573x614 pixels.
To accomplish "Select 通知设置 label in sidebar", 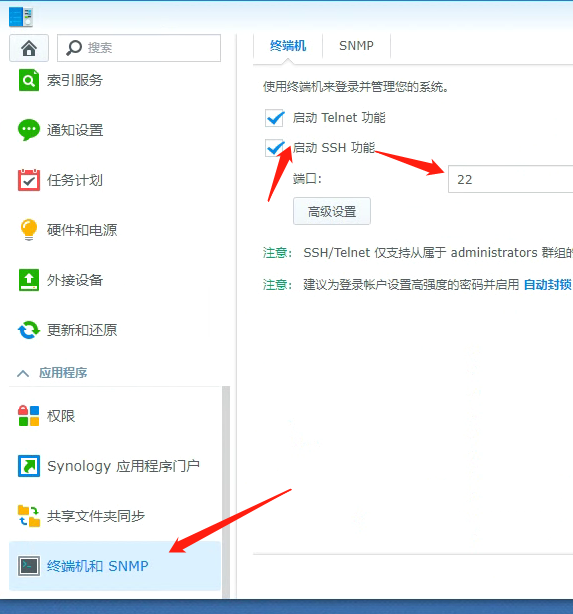I will [x=75, y=130].
